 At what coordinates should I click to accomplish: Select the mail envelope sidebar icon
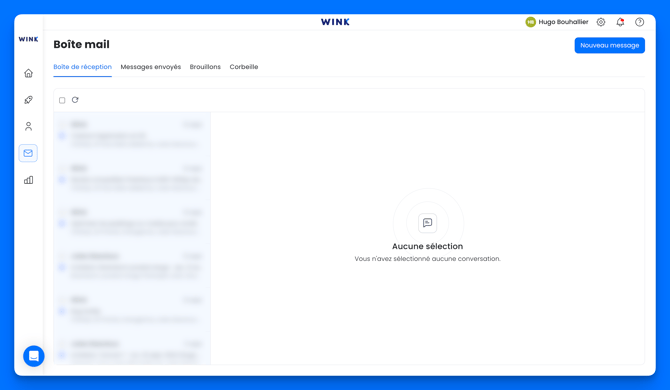(x=28, y=153)
